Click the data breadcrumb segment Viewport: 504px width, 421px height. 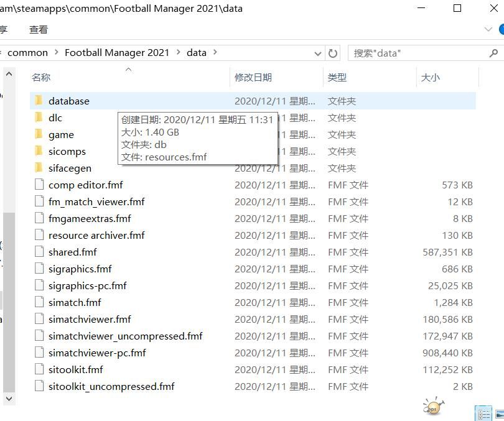pos(197,52)
